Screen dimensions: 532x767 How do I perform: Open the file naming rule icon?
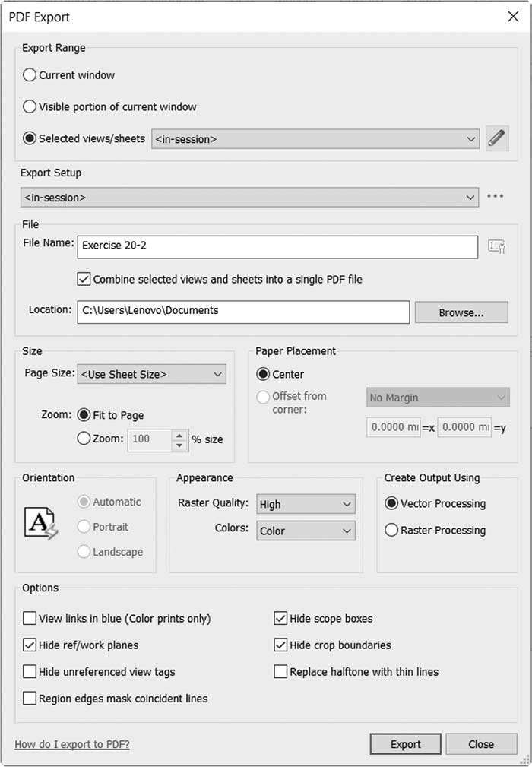[x=496, y=246]
